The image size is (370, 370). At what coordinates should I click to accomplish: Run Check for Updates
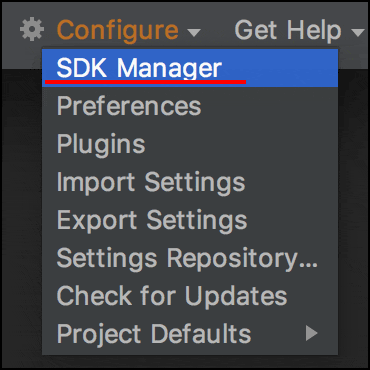click(190, 296)
